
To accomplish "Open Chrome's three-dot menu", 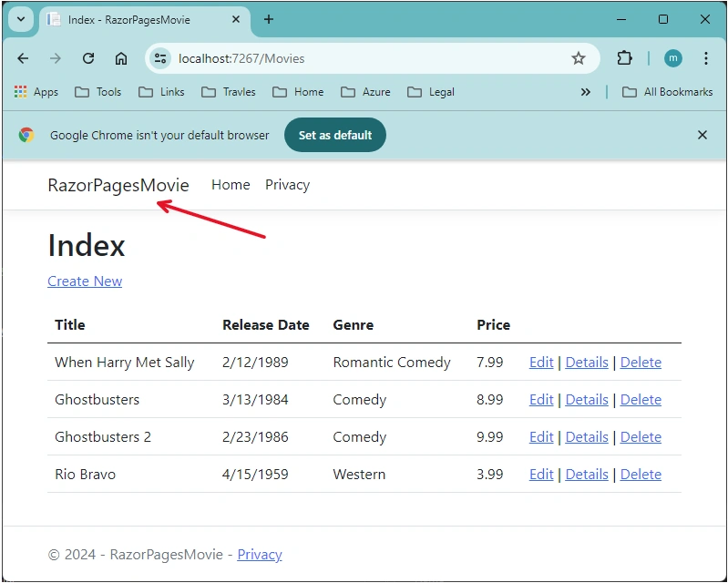I will pyautogui.click(x=706, y=58).
